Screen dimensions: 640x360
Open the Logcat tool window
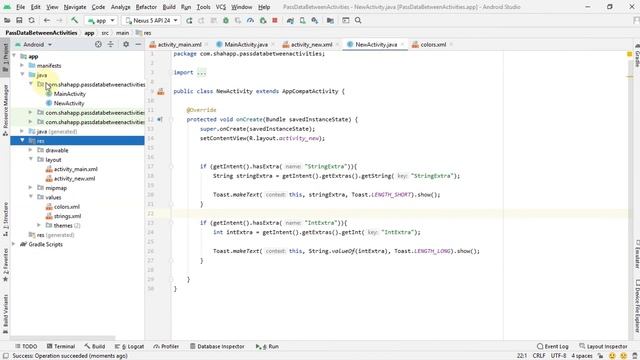coord(129,346)
